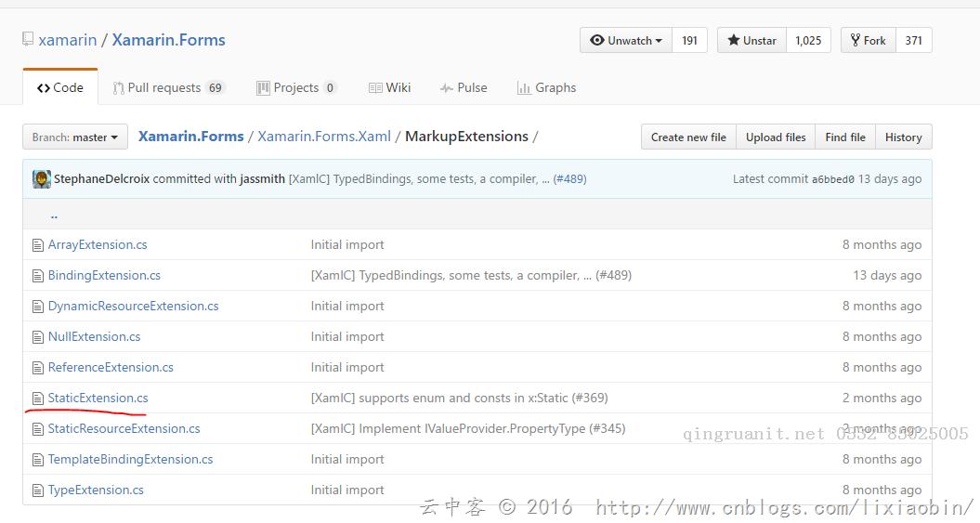The image size is (980, 523).
Task: Open the jassmith committer link
Action: pyautogui.click(x=263, y=178)
